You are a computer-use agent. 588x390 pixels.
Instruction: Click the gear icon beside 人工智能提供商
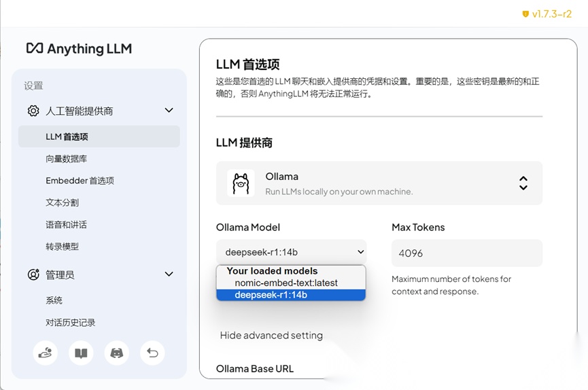tap(33, 111)
